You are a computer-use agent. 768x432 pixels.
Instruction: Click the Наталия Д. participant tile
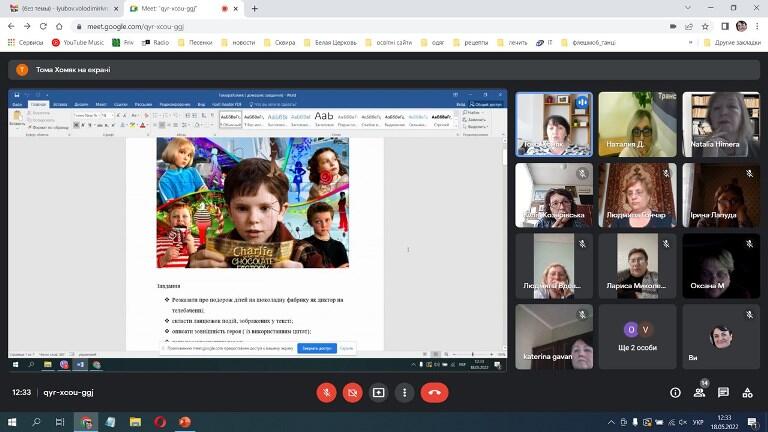637,124
